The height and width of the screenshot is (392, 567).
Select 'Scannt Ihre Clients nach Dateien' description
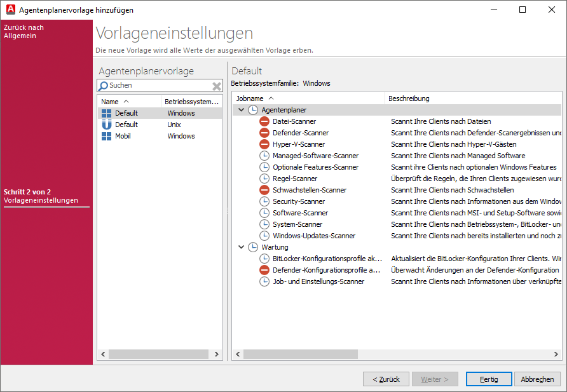(x=441, y=121)
